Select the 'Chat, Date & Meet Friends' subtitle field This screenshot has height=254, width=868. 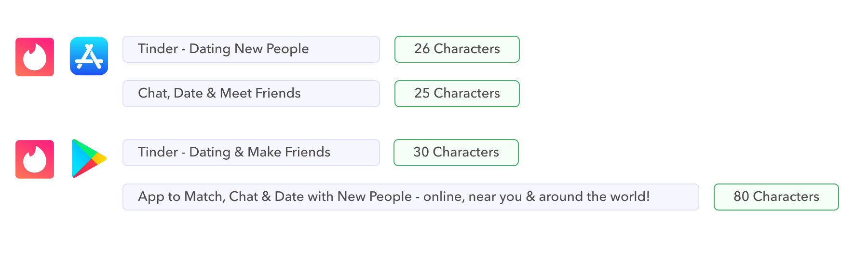pos(251,94)
